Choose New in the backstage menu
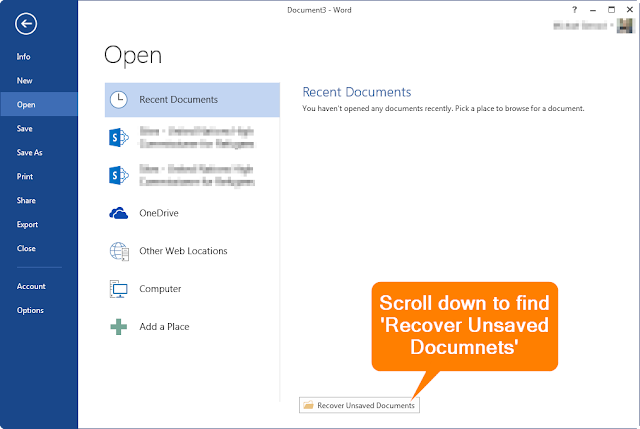Viewport: 640px width, 429px height. tap(24, 81)
